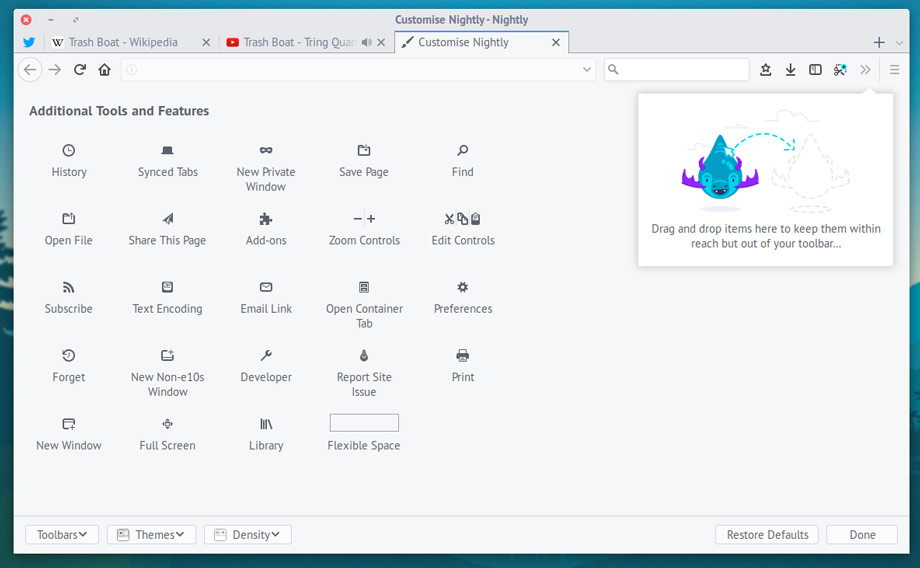Screen dimensions: 920x568
Task: Select the New Private Window mask icon
Action: 266,150
